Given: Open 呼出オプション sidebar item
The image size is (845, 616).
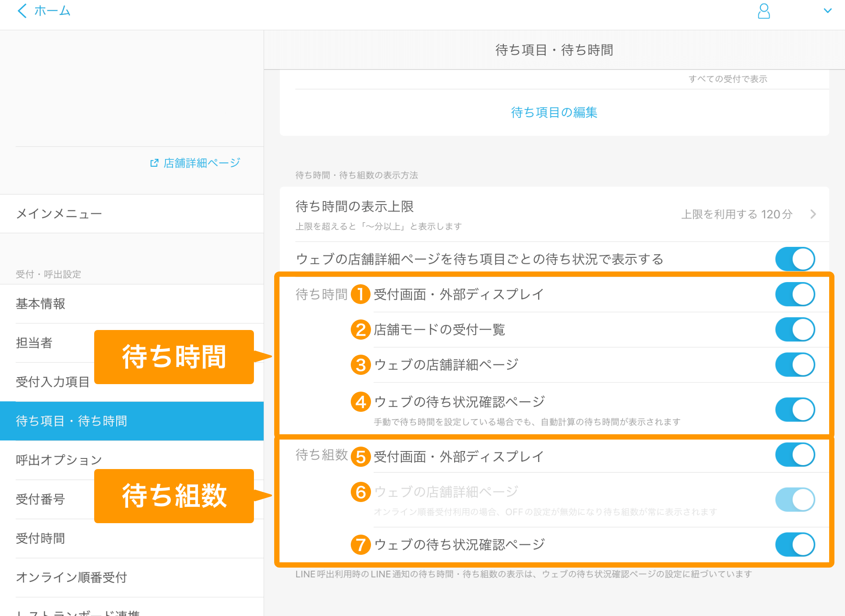Looking at the screenshot, I should pyautogui.click(x=59, y=460).
